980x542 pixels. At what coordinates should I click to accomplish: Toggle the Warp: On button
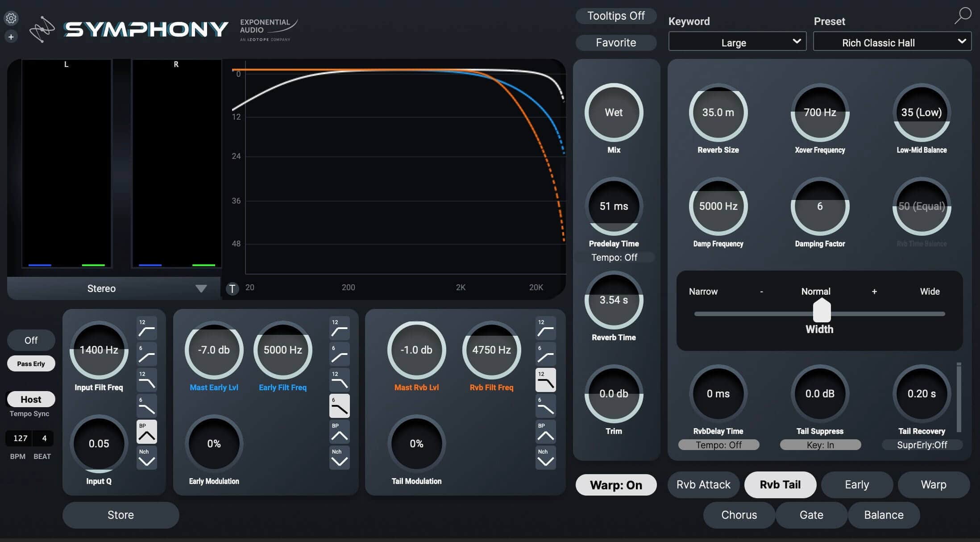point(616,485)
